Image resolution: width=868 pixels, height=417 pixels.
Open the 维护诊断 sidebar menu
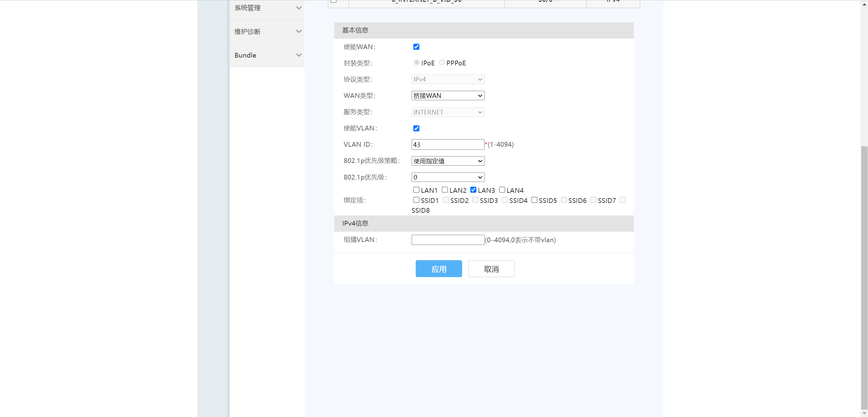[x=248, y=32]
